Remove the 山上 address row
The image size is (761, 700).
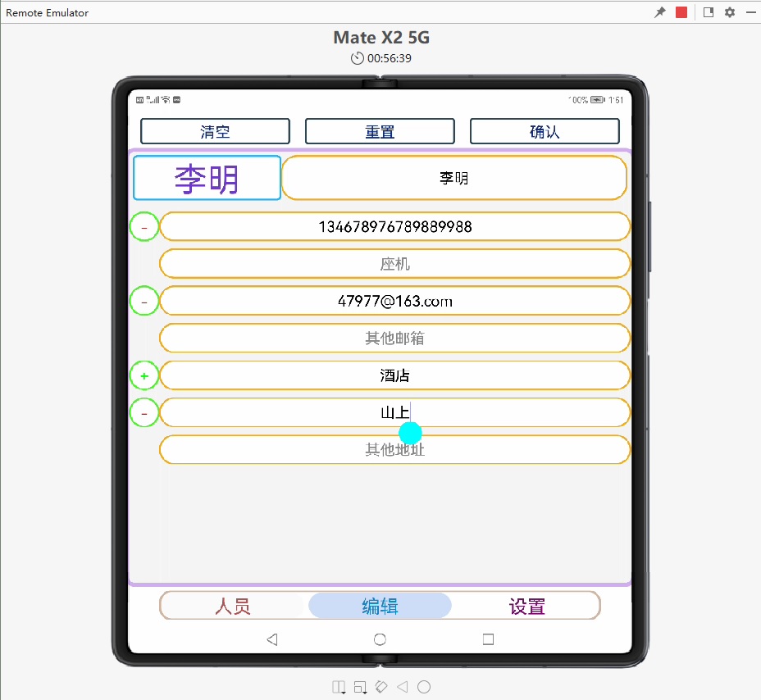tap(144, 413)
